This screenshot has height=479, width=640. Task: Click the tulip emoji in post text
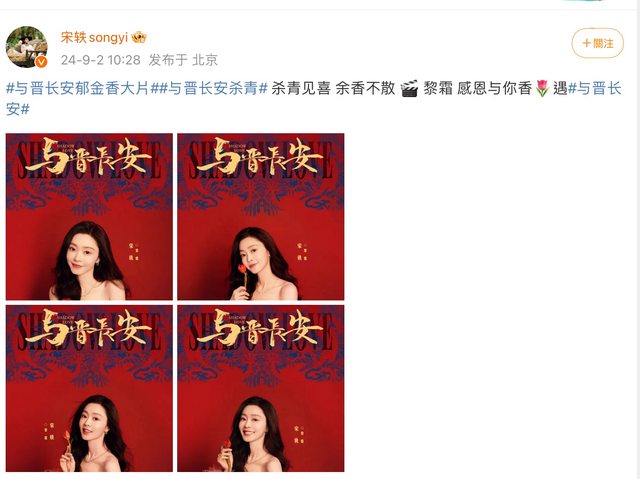(x=542, y=89)
